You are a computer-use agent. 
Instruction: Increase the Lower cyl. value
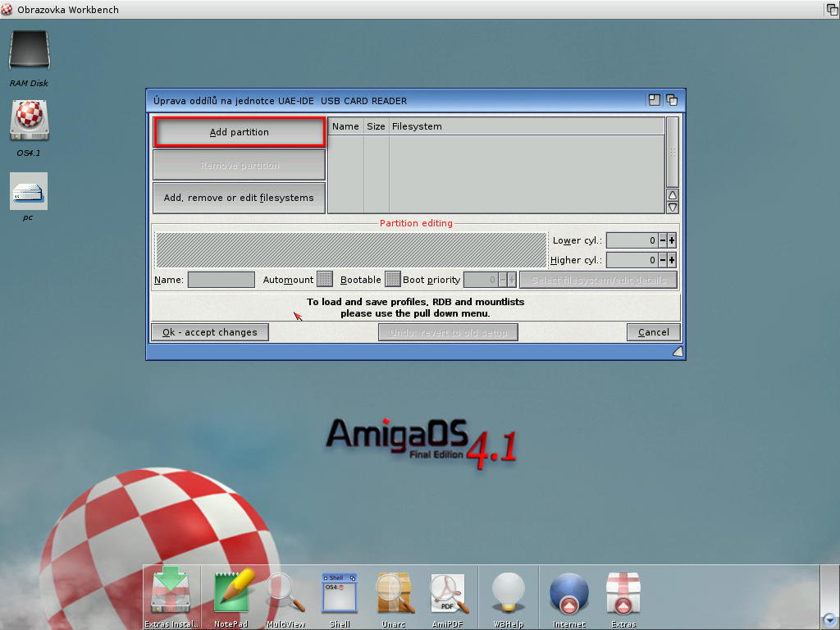tap(672, 240)
